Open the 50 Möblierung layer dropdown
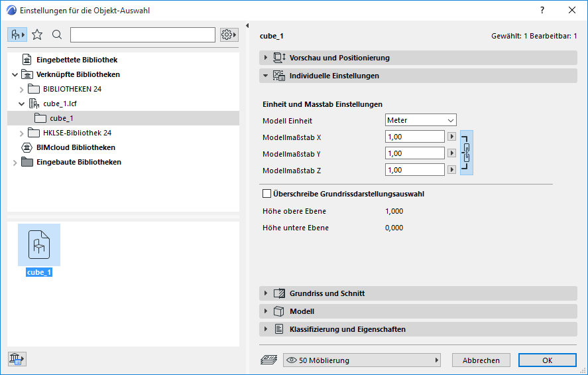588x375 pixels. pyautogui.click(x=362, y=360)
